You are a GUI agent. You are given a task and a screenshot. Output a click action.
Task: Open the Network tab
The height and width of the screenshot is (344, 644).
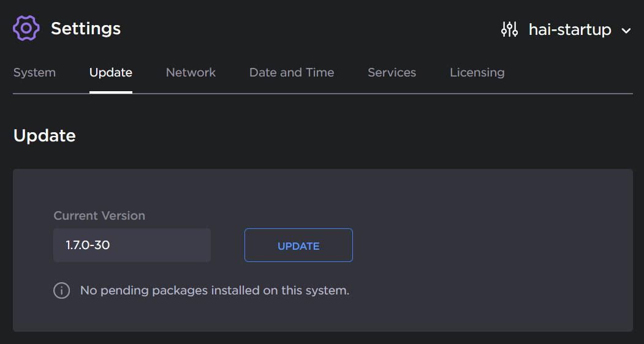tap(191, 72)
